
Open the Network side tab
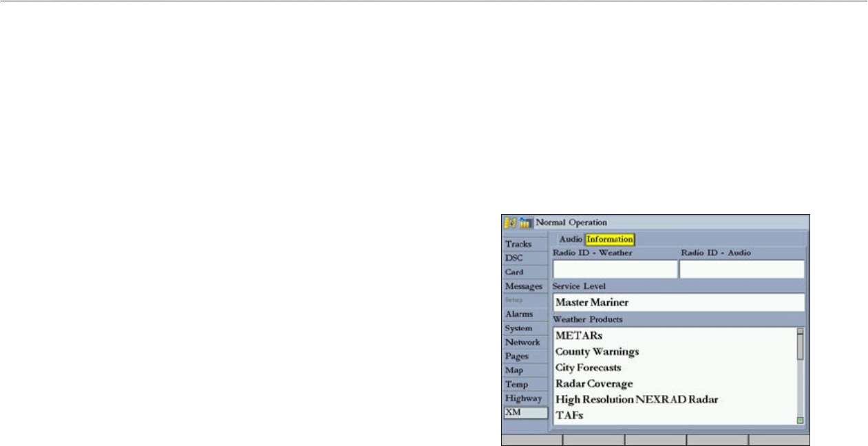click(525, 342)
